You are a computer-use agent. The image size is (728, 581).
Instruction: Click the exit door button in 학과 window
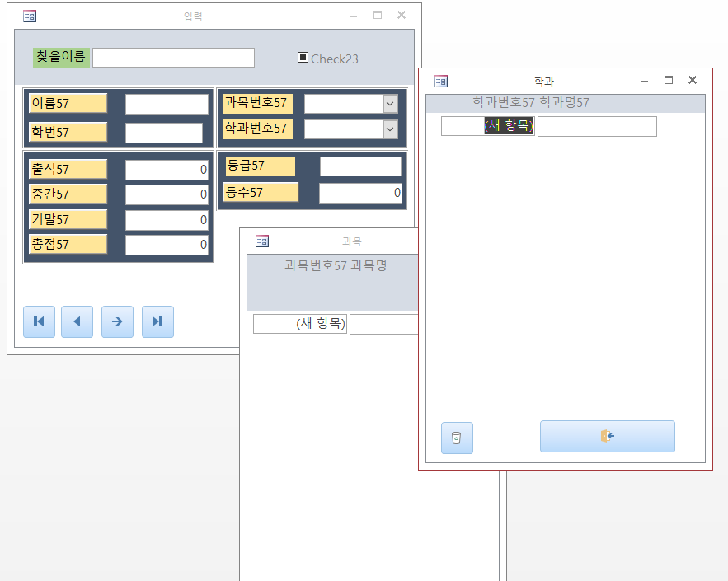(608, 436)
